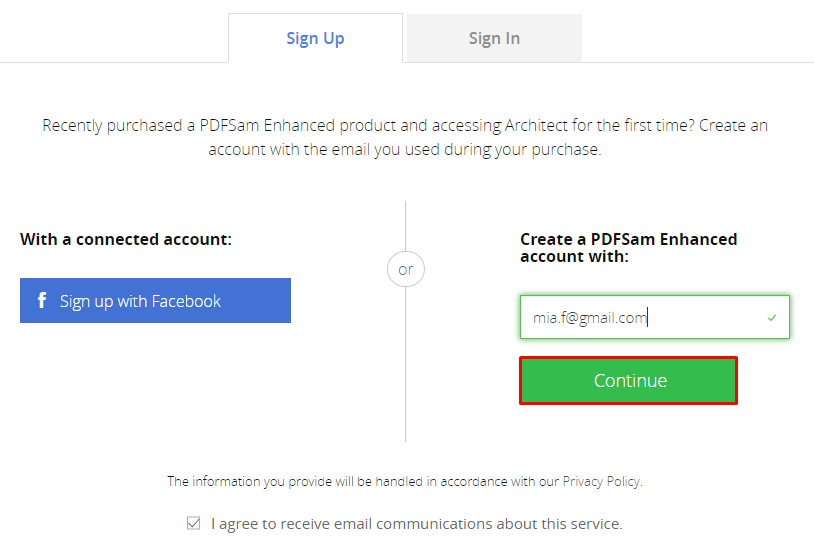
Task: Click the vertical divider line above 'or'
Action: point(405,226)
